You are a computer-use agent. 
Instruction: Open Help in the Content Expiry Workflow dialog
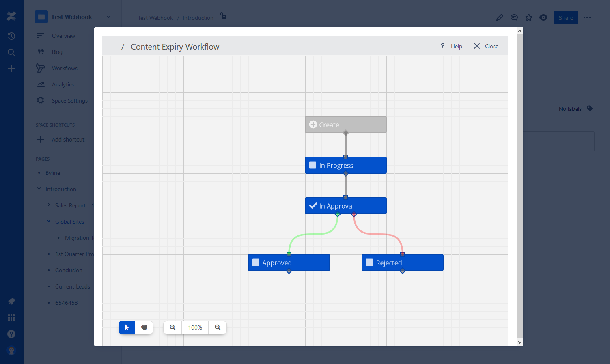click(x=451, y=46)
